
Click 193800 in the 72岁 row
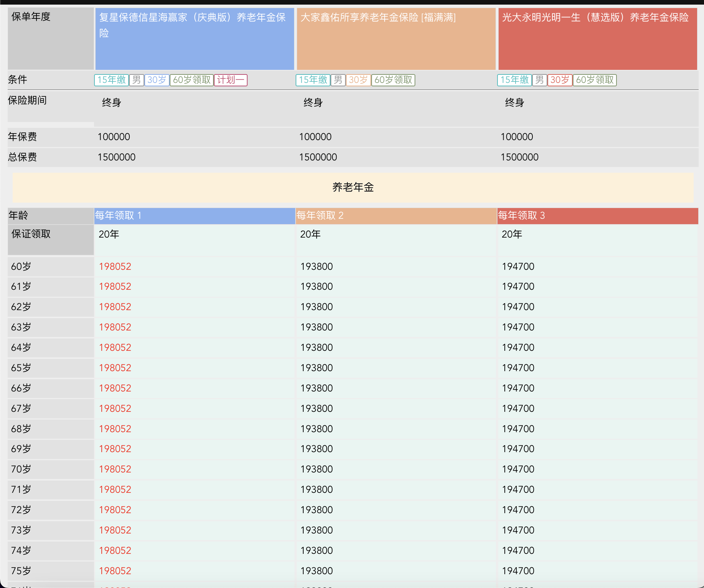(317, 510)
